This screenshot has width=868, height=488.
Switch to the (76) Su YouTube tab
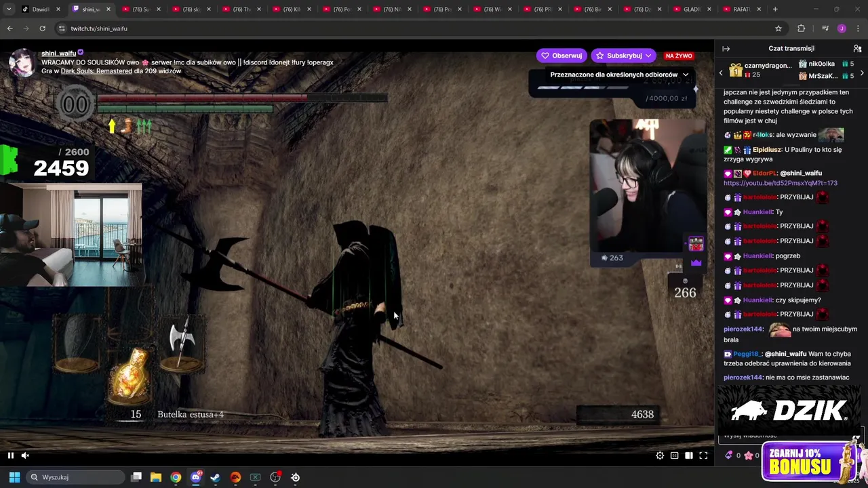pyautogui.click(x=140, y=9)
